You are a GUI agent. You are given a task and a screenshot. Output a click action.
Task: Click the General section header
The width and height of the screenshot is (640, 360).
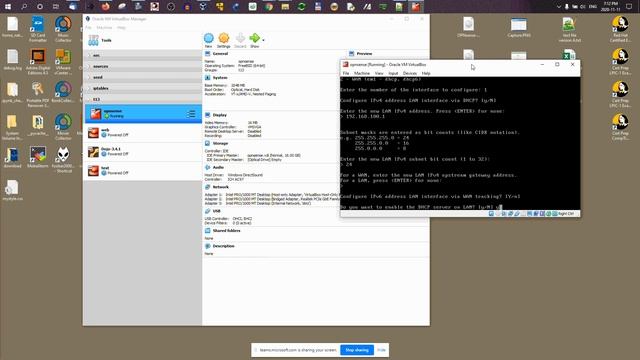tap(220, 54)
